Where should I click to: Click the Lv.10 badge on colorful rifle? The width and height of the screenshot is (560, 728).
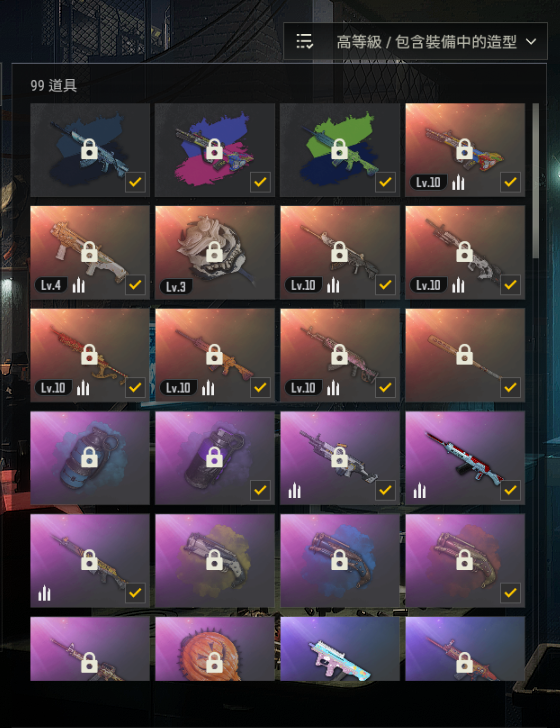click(428, 182)
